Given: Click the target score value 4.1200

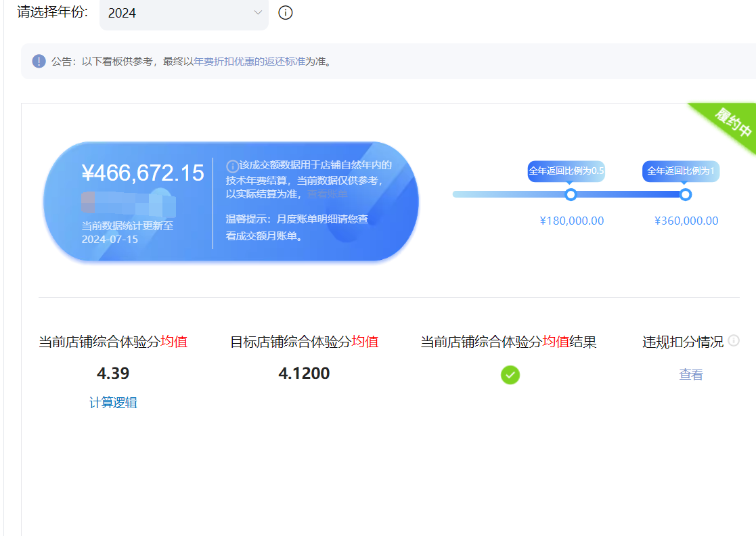Looking at the screenshot, I should (x=304, y=374).
